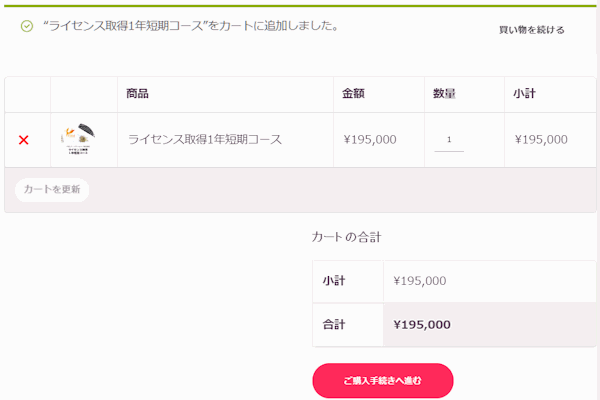Click the 数量 column header
The height and width of the screenshot is (400, 600).
444,93
